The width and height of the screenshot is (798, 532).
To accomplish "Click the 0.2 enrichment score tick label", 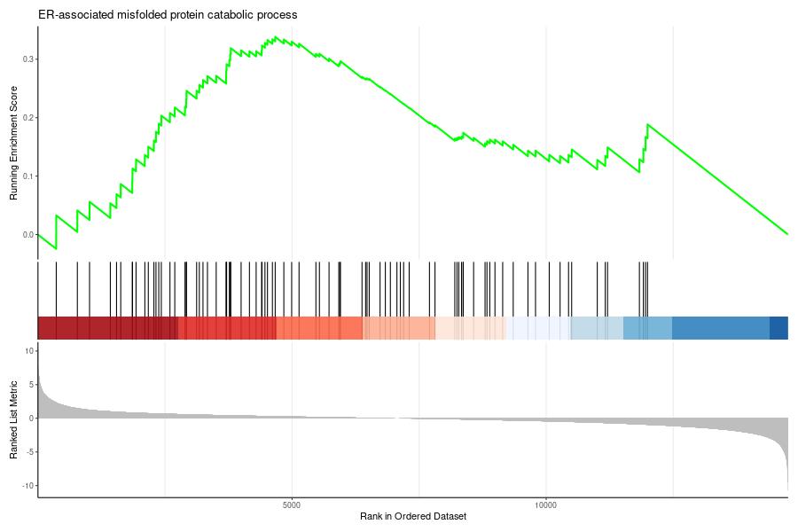I will pyautogui.click(x=28, y=118).
